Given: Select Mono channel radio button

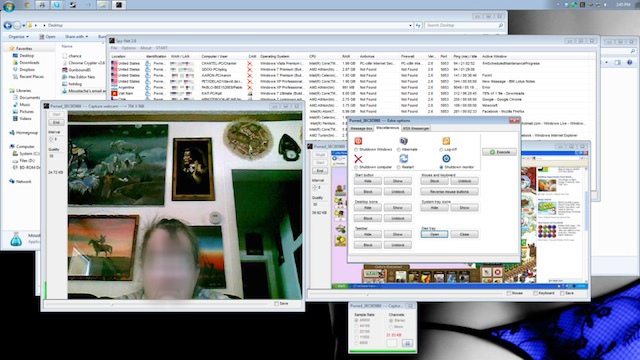Looking at the screenshot, I should pos(391,327).
